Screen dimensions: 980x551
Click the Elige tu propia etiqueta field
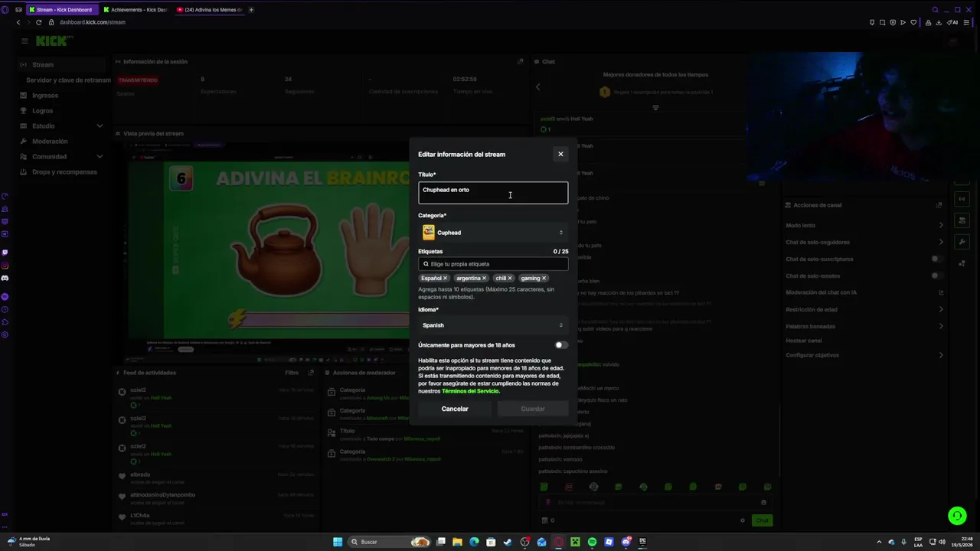tap(493, 264)
